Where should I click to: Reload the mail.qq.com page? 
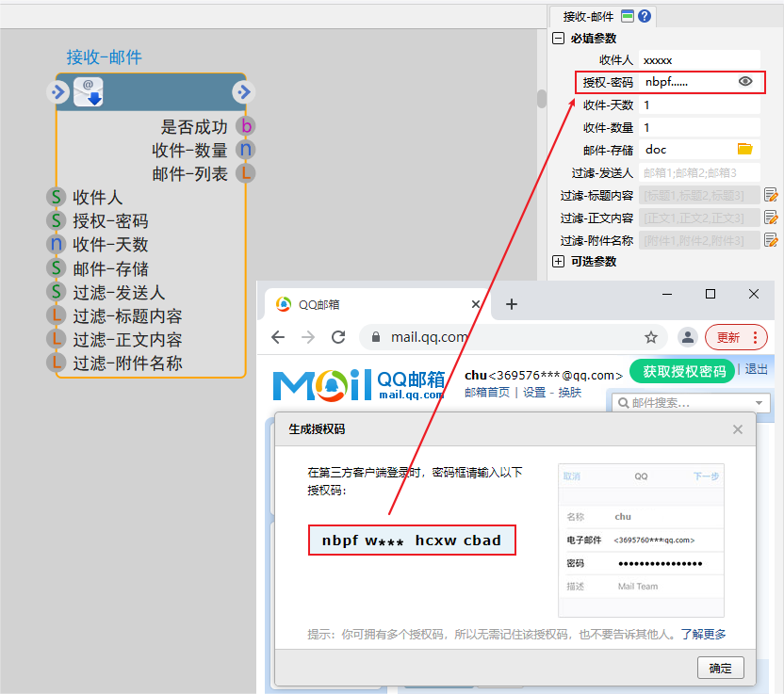click(338, 337)
